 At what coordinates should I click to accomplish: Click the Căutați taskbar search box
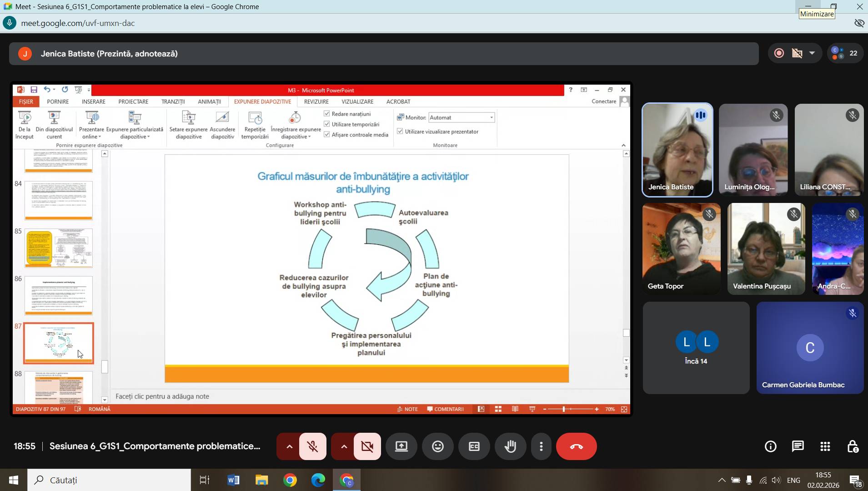109,480
